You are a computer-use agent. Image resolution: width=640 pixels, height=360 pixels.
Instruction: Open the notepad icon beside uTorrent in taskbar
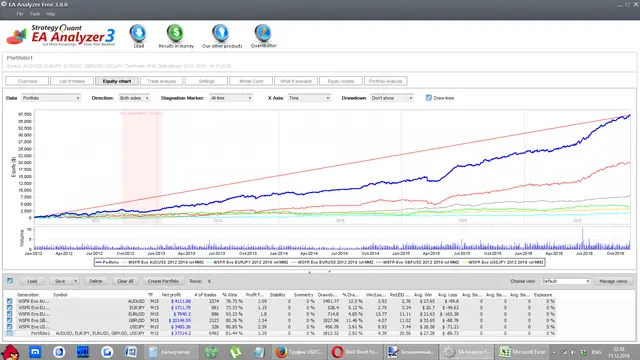259,352
